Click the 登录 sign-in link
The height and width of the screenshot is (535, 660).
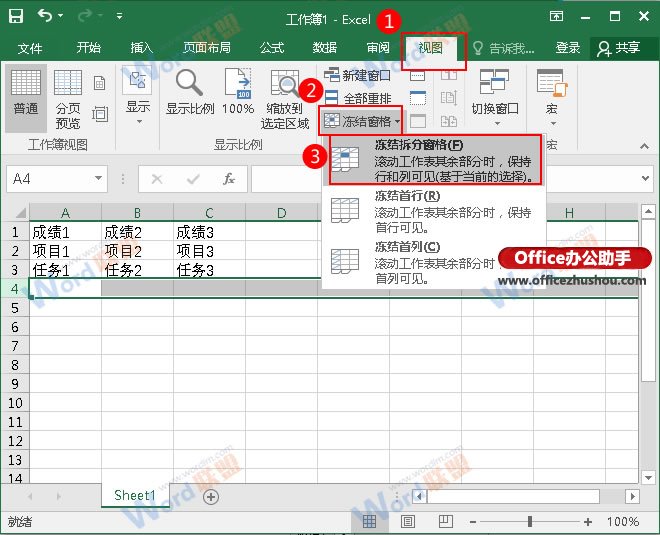pos(568,48)
